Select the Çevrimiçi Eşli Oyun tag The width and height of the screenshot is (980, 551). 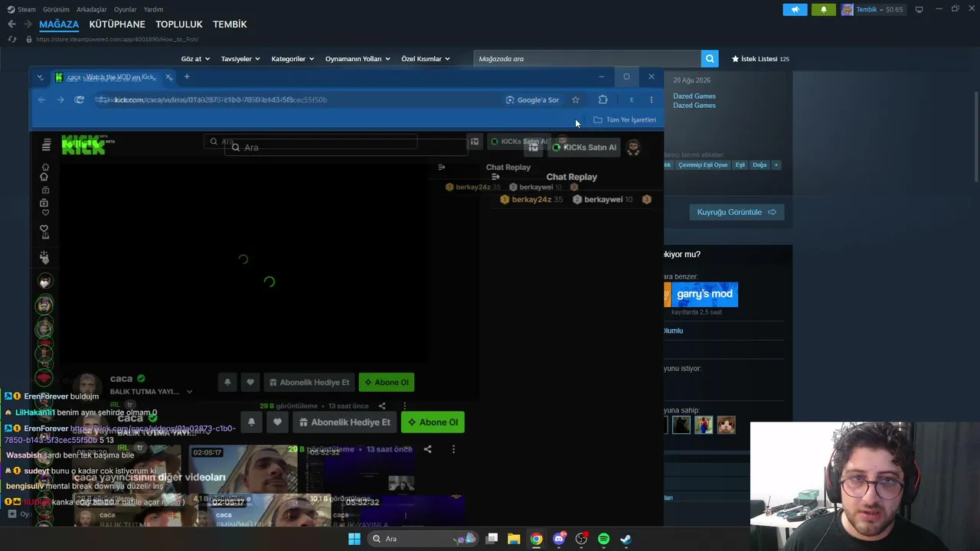(x=703, y=165)
